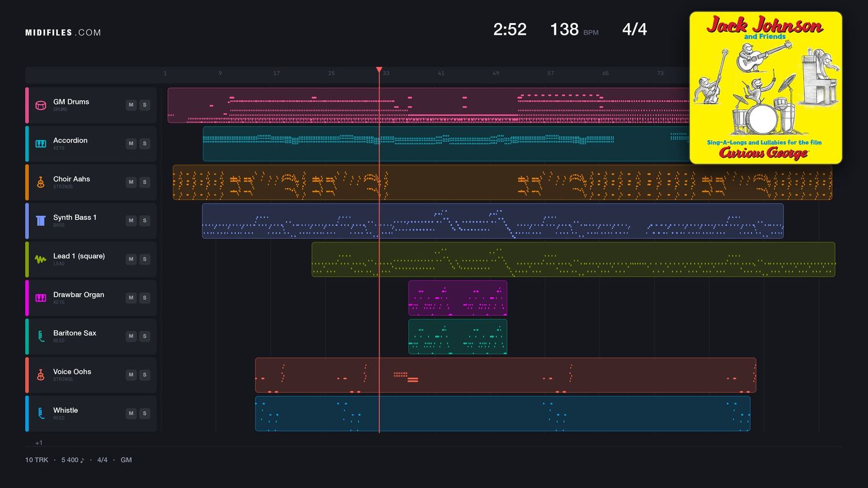Solo the Accordion track

click(x=145, y=143)
